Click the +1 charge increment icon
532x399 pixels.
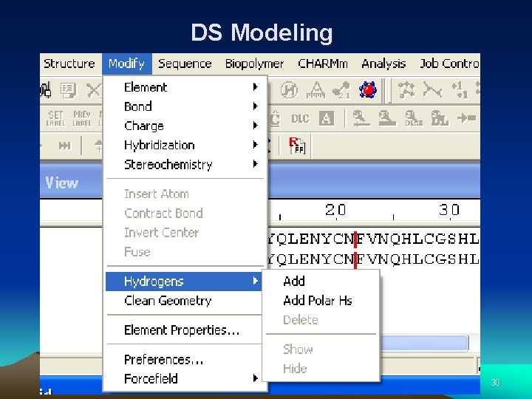460,90
